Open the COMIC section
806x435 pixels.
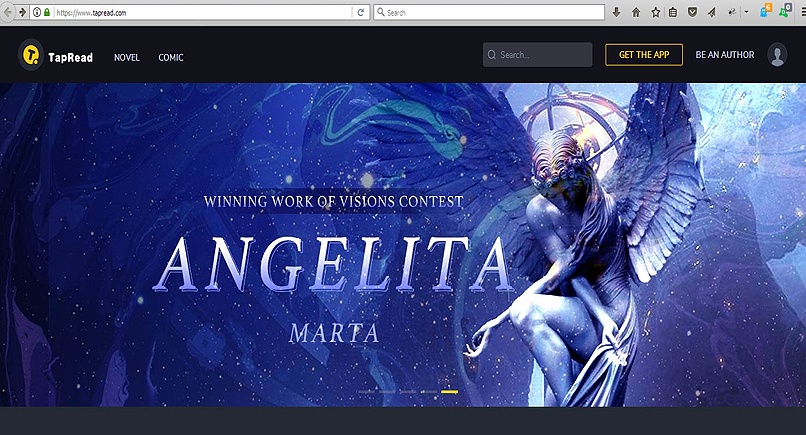[x=171, y=57]
